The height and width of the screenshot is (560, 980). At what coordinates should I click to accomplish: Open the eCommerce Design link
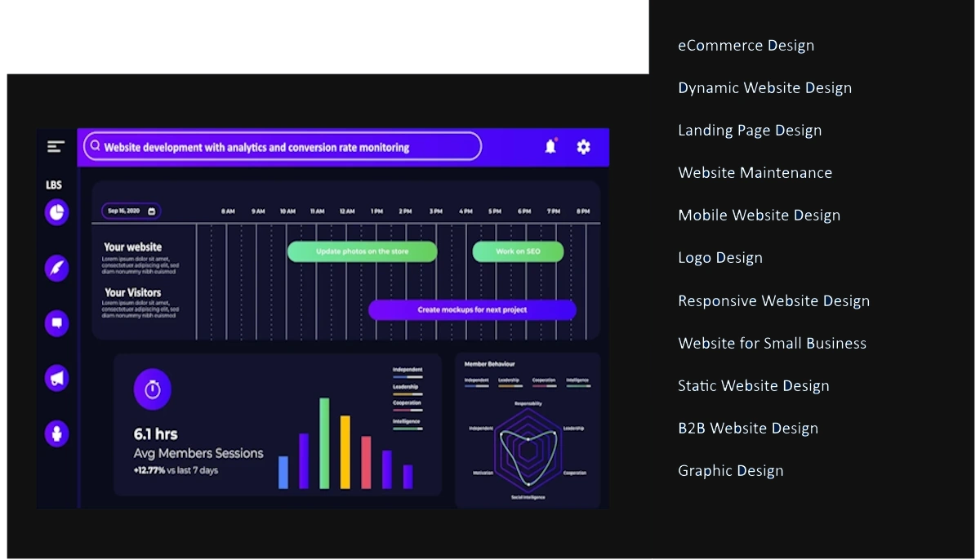pos(746,46)
